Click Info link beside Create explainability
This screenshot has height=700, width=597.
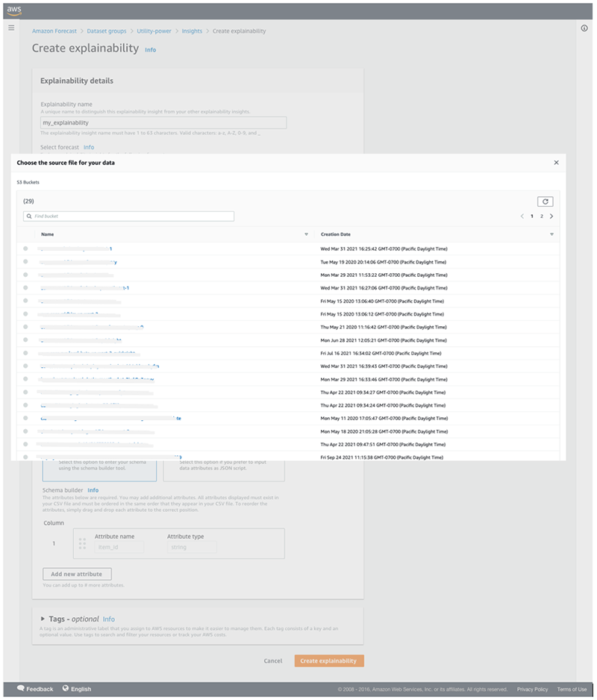(151, 49)
